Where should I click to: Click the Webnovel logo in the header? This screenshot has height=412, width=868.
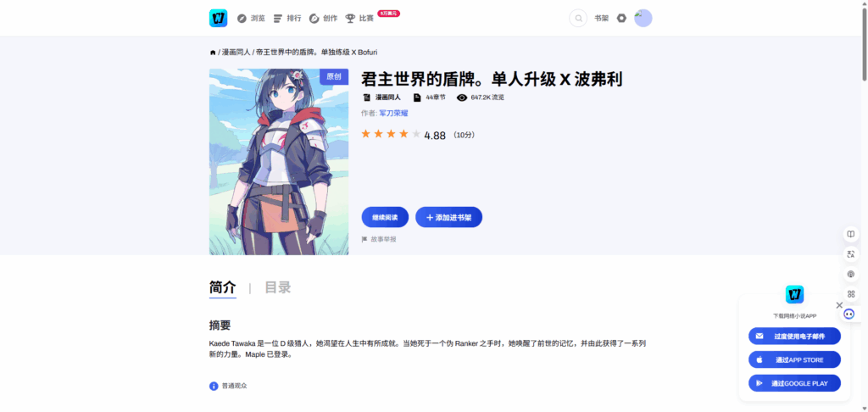point(218,19)
